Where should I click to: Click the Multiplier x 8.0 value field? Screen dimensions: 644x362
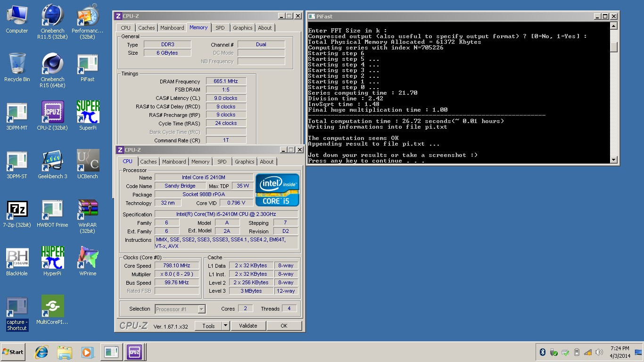[176, 274]
